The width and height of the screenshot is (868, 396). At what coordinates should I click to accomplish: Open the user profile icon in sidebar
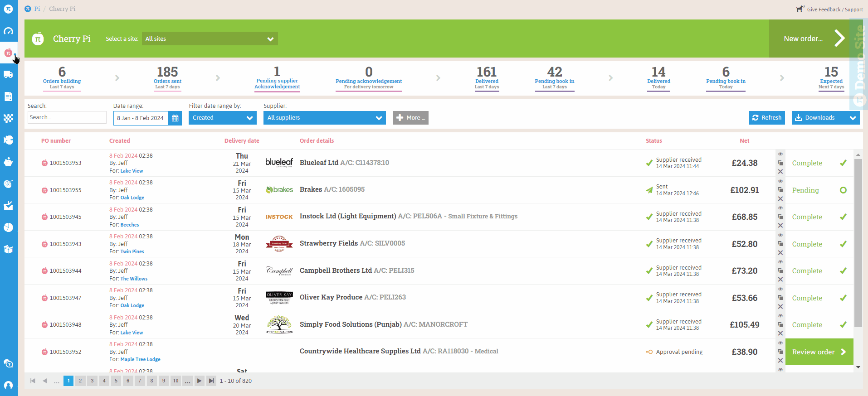(x=9, y=385)
